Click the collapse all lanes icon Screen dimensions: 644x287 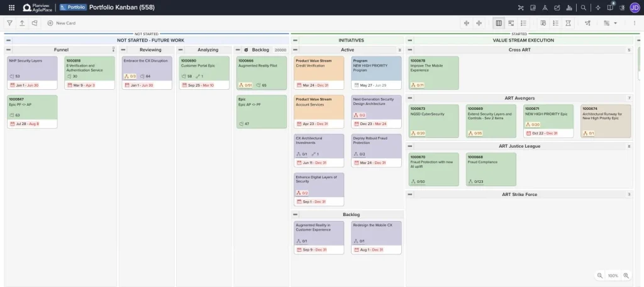point(467,23)
